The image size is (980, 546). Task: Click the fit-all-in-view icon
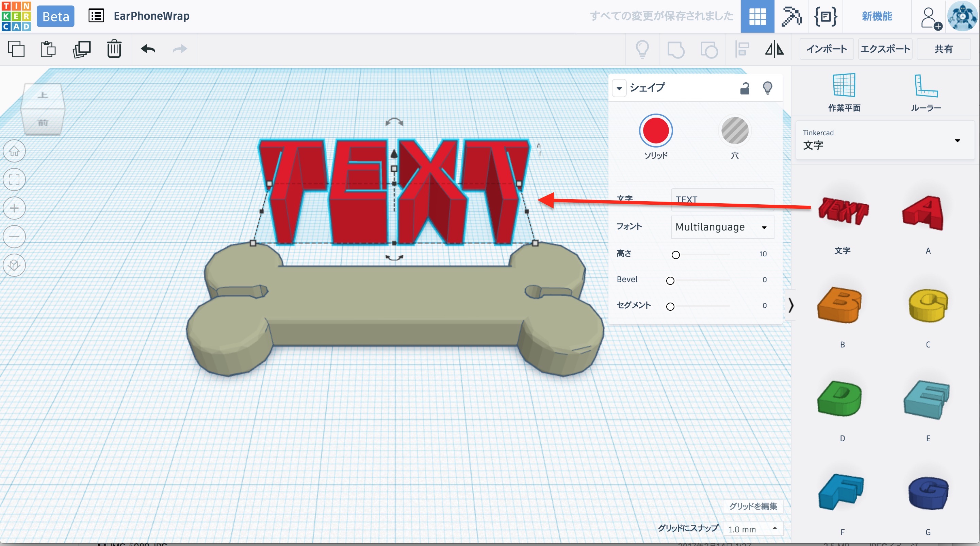(14, 180)
